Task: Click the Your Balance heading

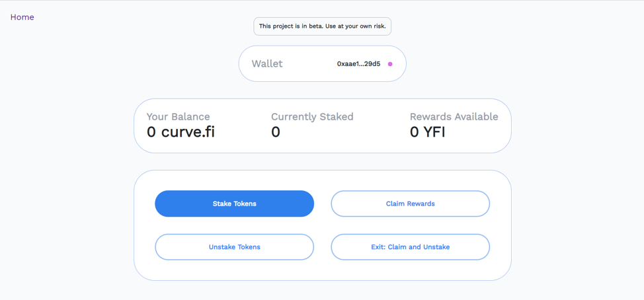Action: (178, 117)
